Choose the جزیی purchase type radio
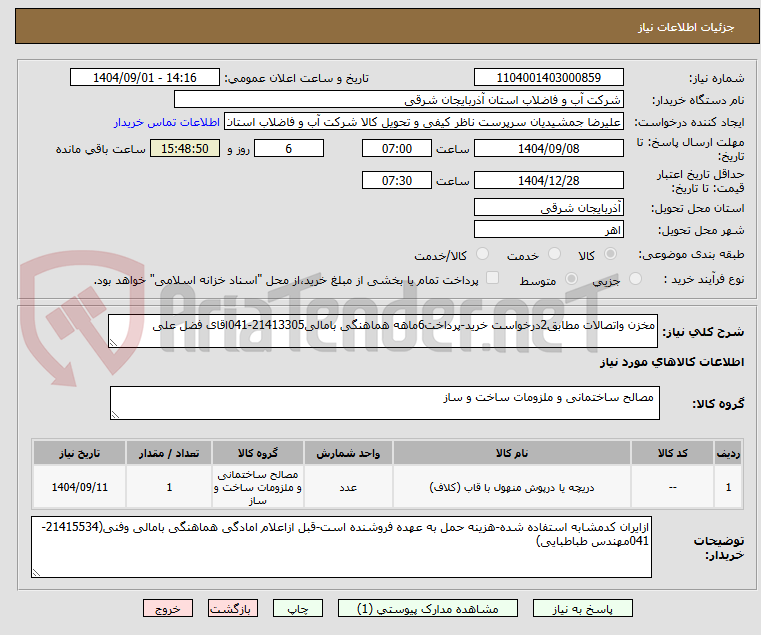Image resolution: width=761 pixels, height=635 pixels. click(x=635, y=279)
